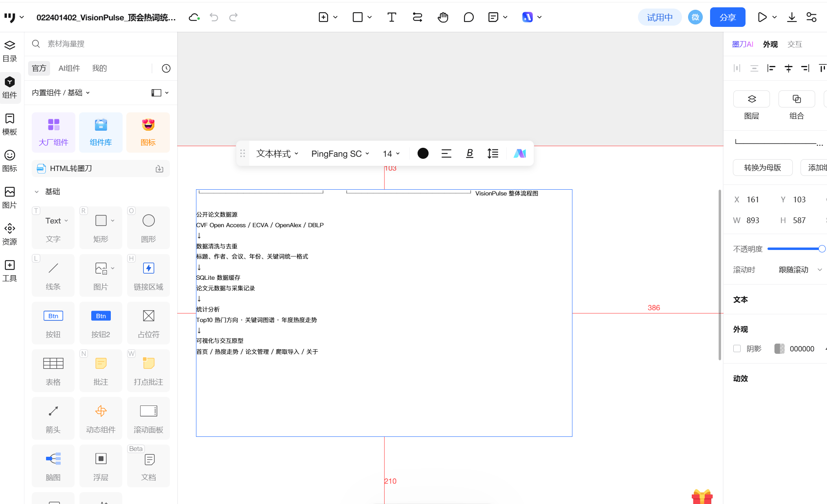Click the 素材海量搜 search field
827x504 pixels.
point(101,44)
